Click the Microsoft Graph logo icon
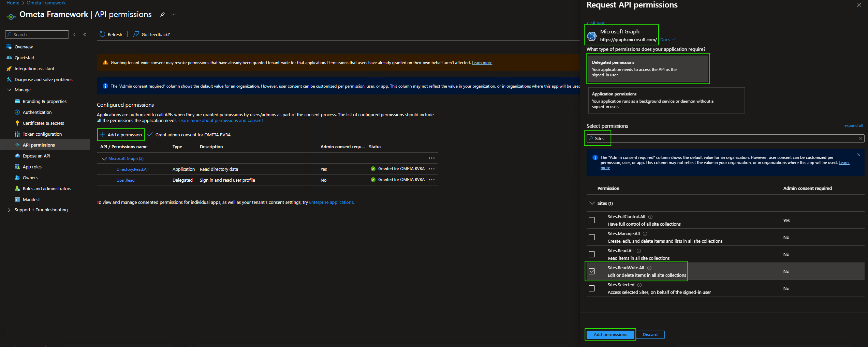The image size is (868, 347). pos(592,35)
